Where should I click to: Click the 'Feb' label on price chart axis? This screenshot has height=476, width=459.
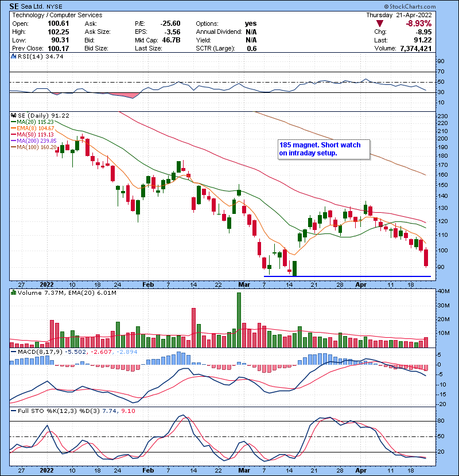coord(148,284)
